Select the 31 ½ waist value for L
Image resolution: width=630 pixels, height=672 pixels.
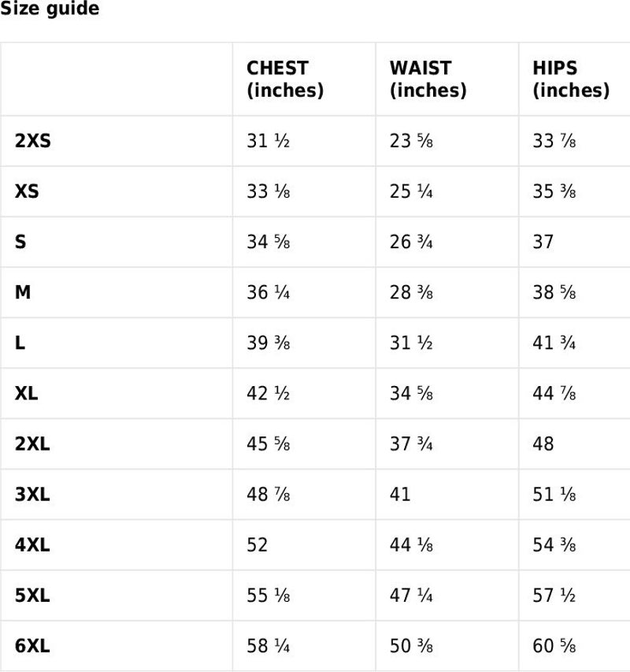pyautogui.click(x=411, y=343)
